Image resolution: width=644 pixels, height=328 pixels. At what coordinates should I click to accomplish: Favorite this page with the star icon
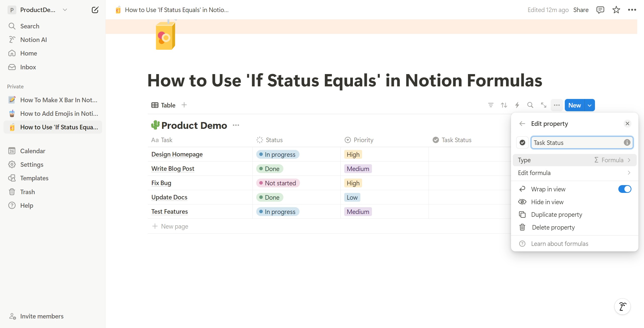coord(616,10)
